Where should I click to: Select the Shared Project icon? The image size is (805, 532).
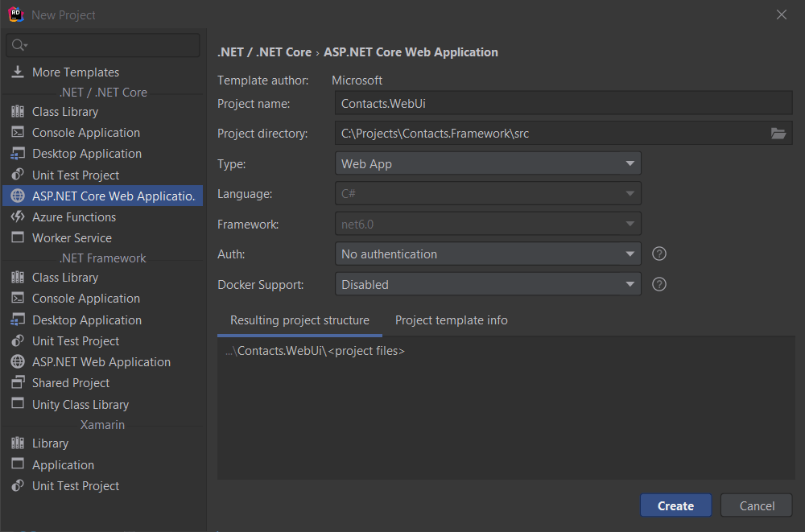[x=18, y=382]
